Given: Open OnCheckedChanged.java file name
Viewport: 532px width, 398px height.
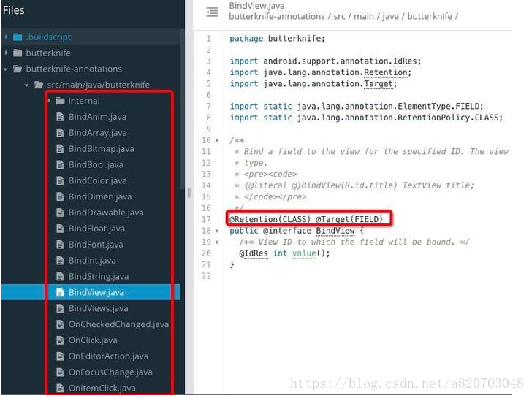Looking at the screenshot, I should 118,324.
